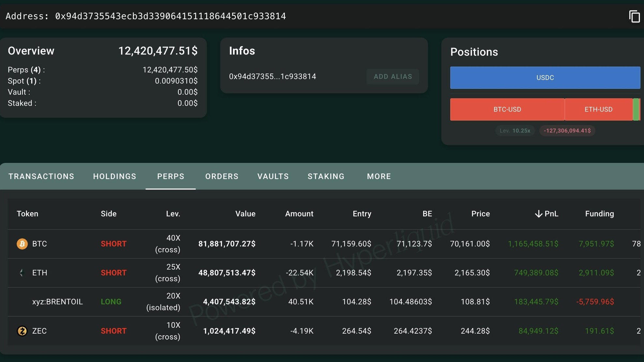The image size is (644, 362).
Task: Click the small green position segment
Action: (636, 110)
